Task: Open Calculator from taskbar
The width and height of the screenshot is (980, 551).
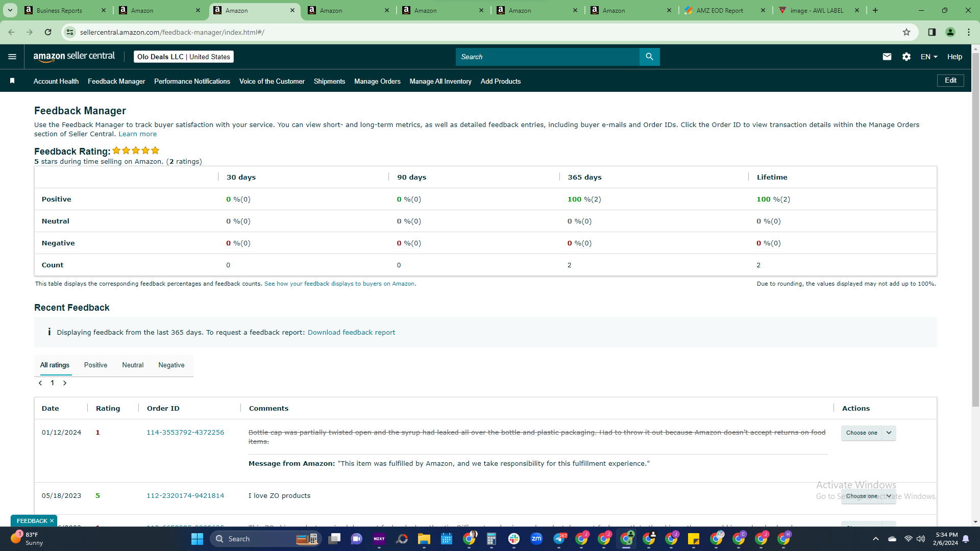Action: point(492,539)
